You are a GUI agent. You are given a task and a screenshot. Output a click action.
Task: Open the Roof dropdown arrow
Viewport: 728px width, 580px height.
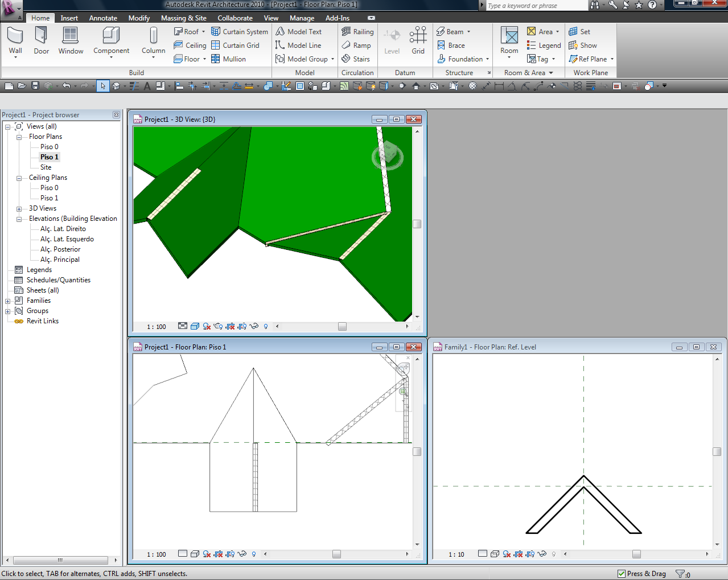point(203,32)
